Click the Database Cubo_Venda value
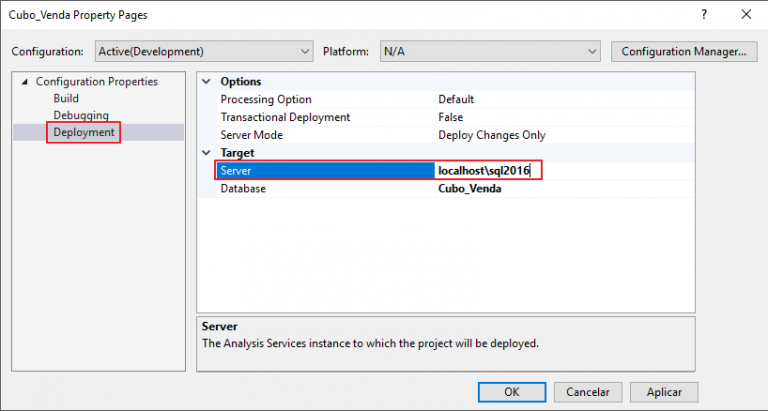This screenshot has height=411, width=768. [469, 189]
